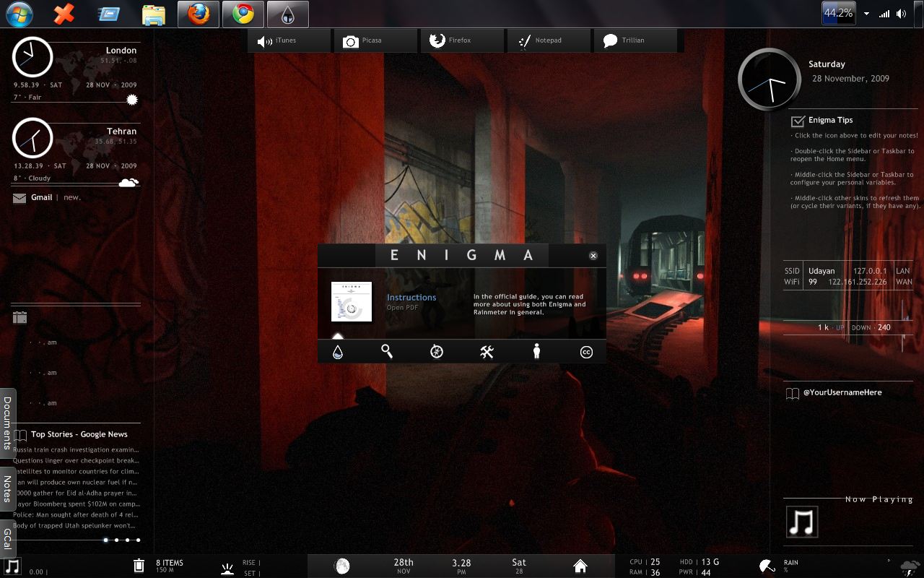Open Windows Explorer folder from taskbar
The image size is (924, 578).
(x=153, y=14)
